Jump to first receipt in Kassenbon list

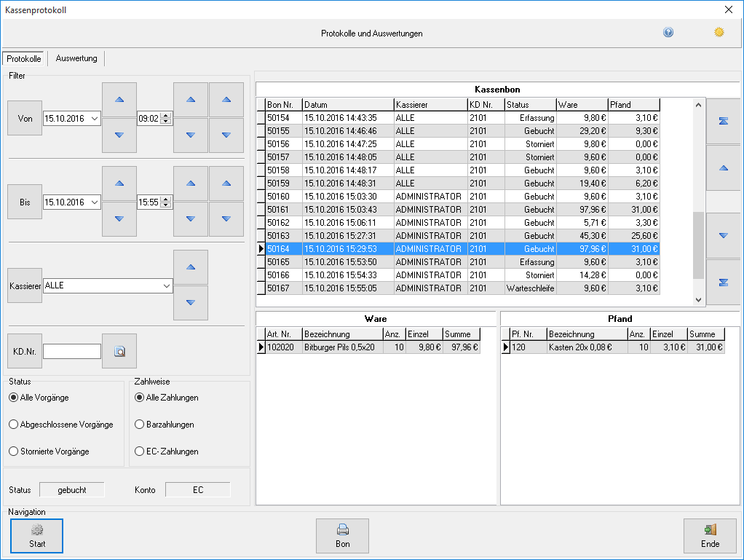723,121
